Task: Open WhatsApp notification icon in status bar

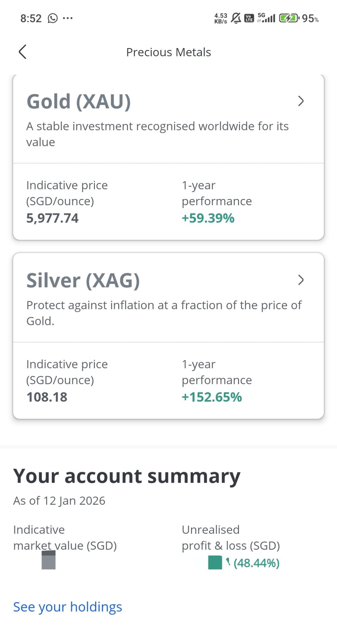Action: point(53,18)
